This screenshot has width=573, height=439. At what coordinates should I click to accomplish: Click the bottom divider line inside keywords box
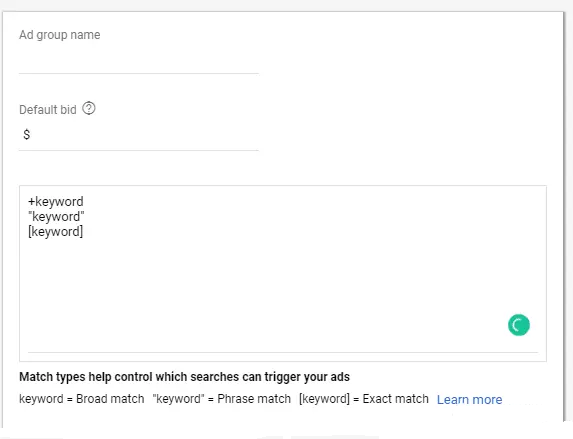click(x=283, y=353)
